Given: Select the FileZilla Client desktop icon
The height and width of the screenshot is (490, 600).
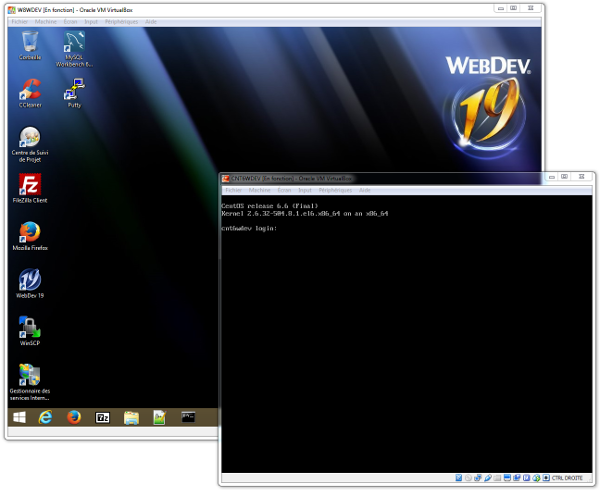Looking at the screenshot, I should tap(30, 188).
